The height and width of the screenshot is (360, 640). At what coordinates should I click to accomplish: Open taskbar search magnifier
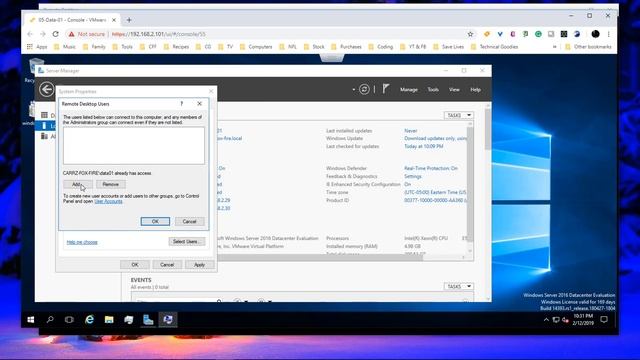[x=50, y=320]
